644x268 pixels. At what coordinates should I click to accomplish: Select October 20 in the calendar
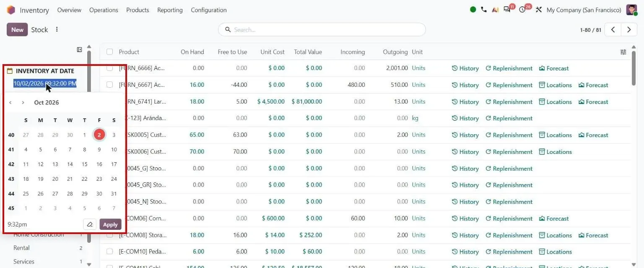tap(55, 179)
